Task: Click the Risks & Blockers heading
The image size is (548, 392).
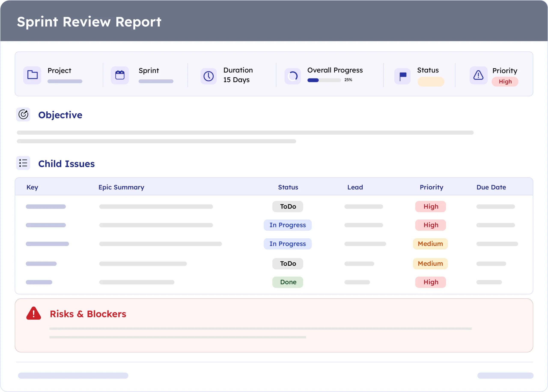Action: click(x=88, y=314)
